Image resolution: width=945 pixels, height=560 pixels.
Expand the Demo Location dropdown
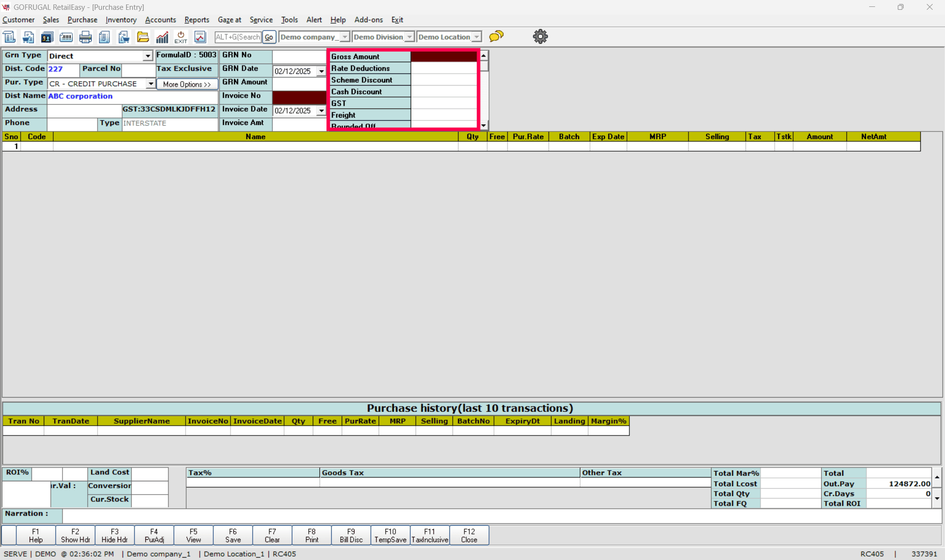pos(476,37)
